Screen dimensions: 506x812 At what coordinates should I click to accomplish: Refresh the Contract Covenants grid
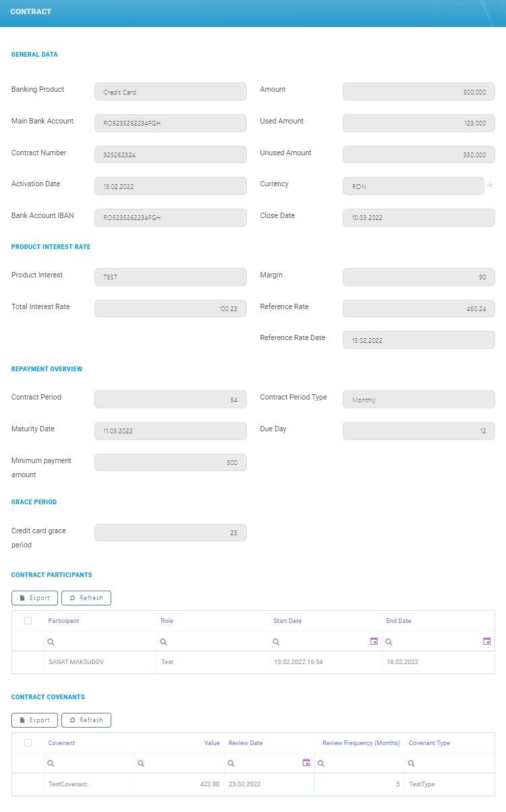tap(86, 720)
